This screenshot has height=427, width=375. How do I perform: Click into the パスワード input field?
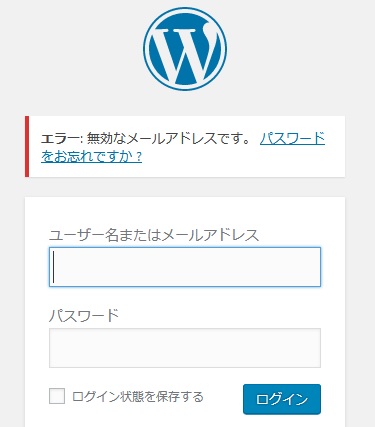pyautogui.click(x=185, y=348)
